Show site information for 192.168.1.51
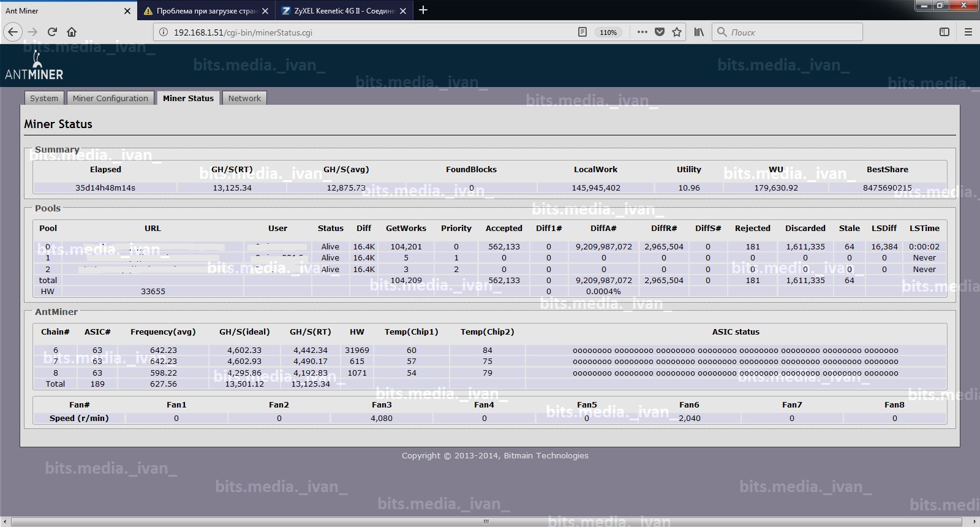The width and height of the screenshot is (980, 527). (x=164, y=32)
